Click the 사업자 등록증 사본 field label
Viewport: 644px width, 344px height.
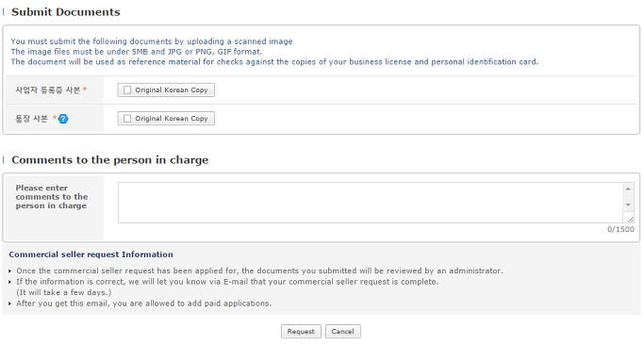[48, 90]
